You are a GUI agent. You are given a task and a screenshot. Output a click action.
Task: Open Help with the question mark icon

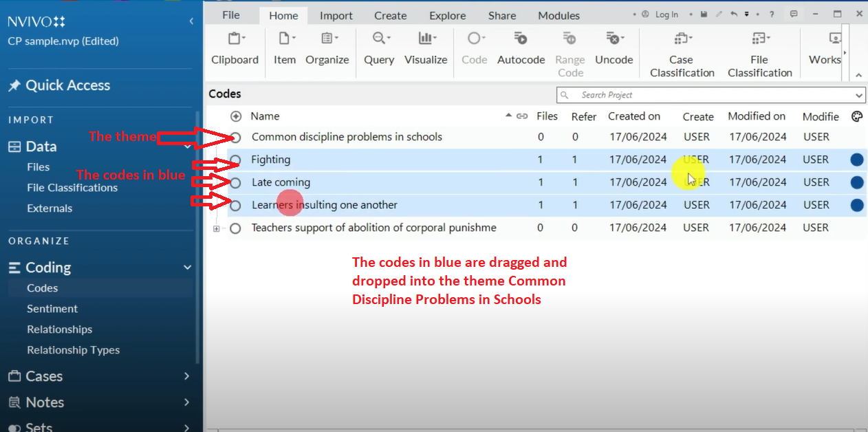pos(772,14)
